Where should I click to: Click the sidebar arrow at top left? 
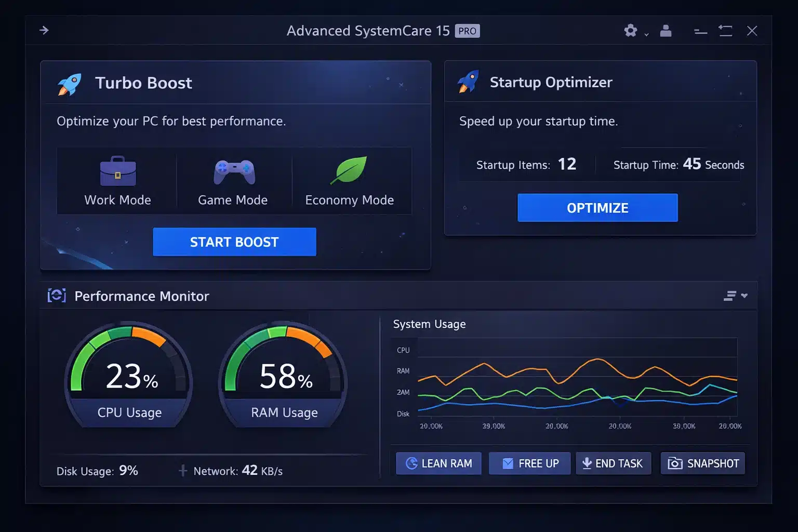pyautogui.click(x=44, y=30)
